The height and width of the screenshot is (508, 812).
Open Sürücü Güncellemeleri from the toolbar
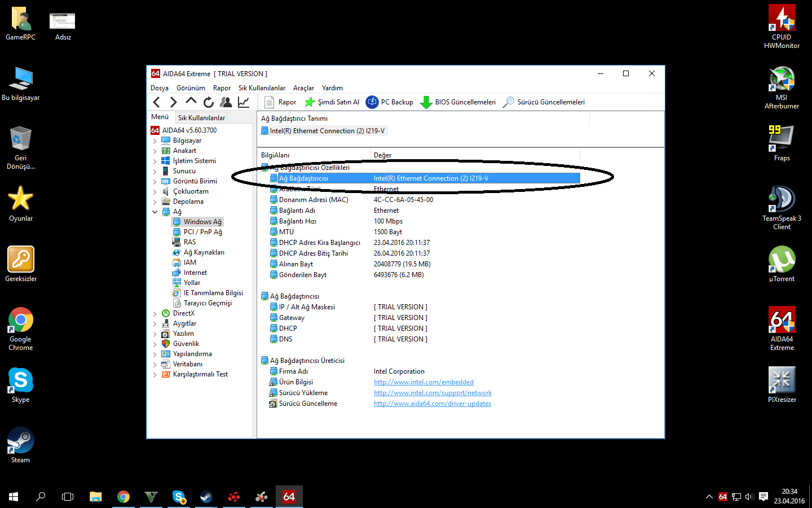point(544,102)
